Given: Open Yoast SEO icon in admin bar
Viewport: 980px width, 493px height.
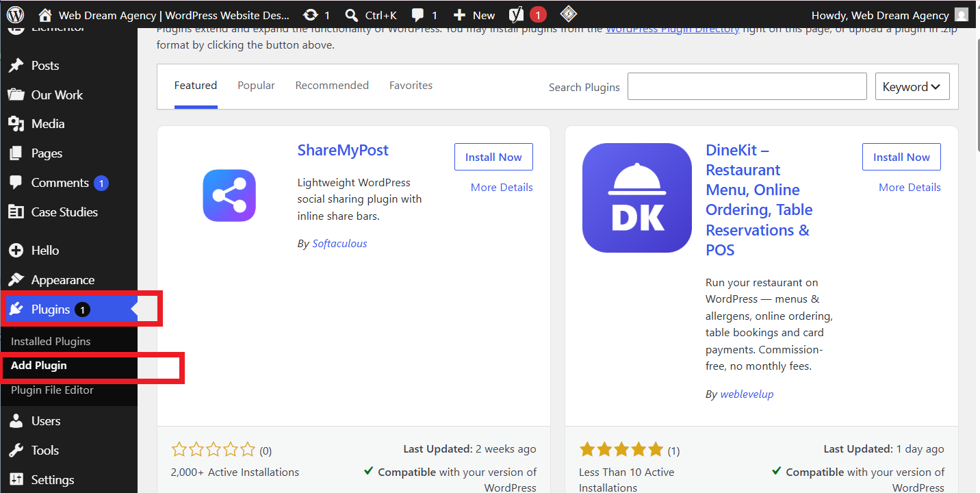Looking at the screenshot, I should [517, 14].
